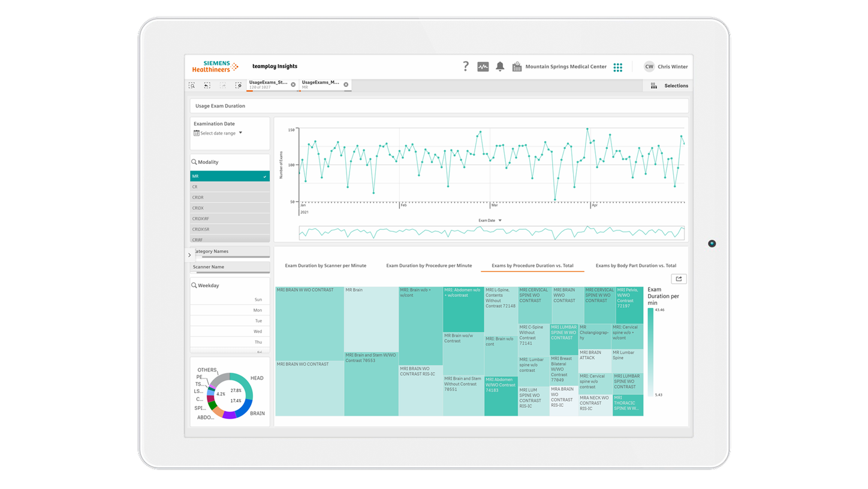Viewport: 868px width, 489px height.
Task: Open the notifications bell
Action: point(500,67)
